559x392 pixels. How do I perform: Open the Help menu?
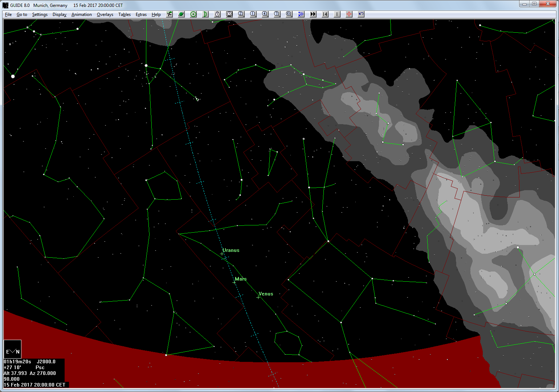pos(156,15)
